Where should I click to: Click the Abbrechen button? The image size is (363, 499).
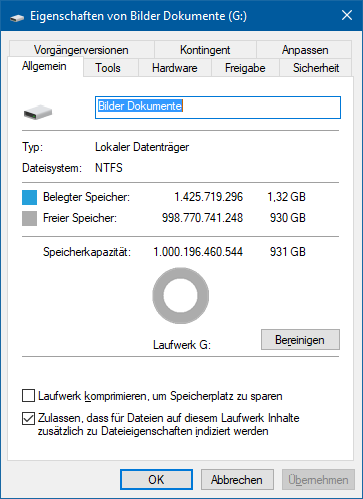(237, 480)
